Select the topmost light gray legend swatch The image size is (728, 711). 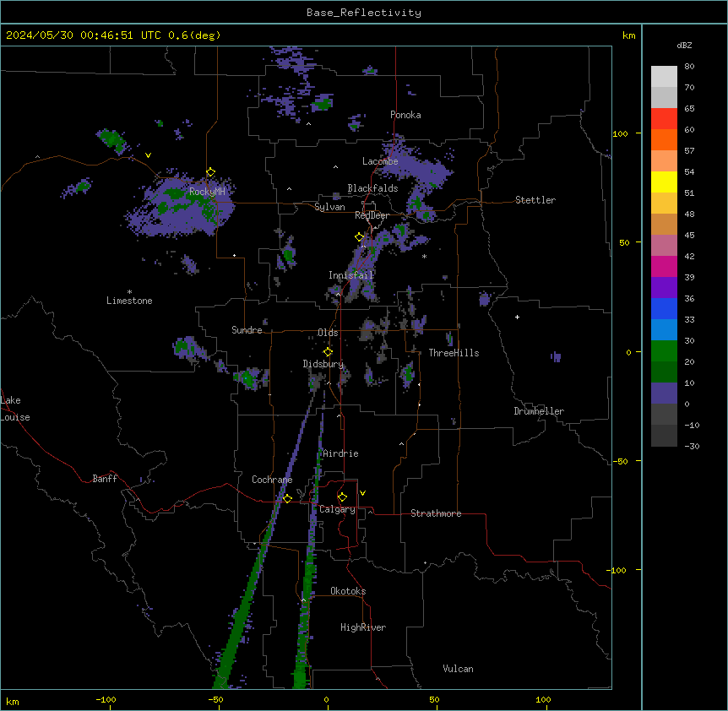click(x=664, y=76)
